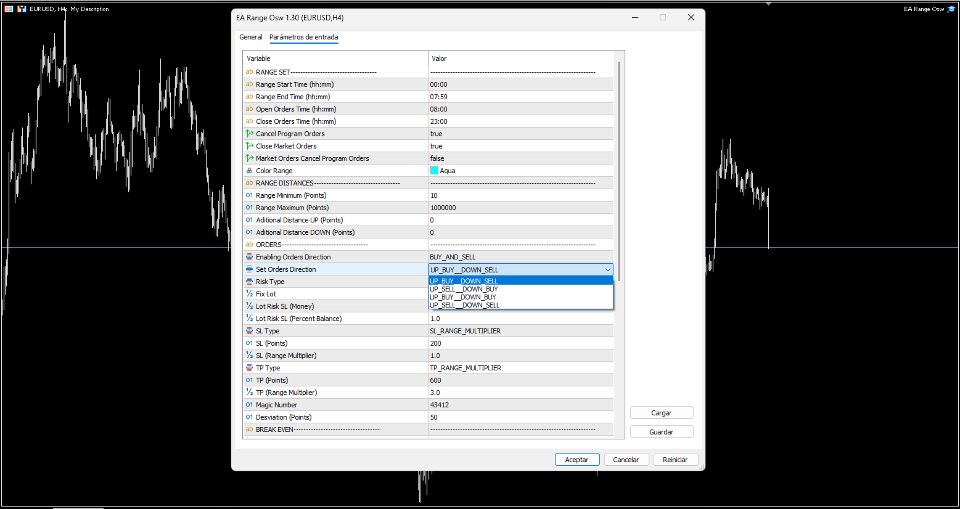Viewport: 960px width, 509px height.
Task: Confirm settings with Aceptar
Action: (x=577, y=459)
